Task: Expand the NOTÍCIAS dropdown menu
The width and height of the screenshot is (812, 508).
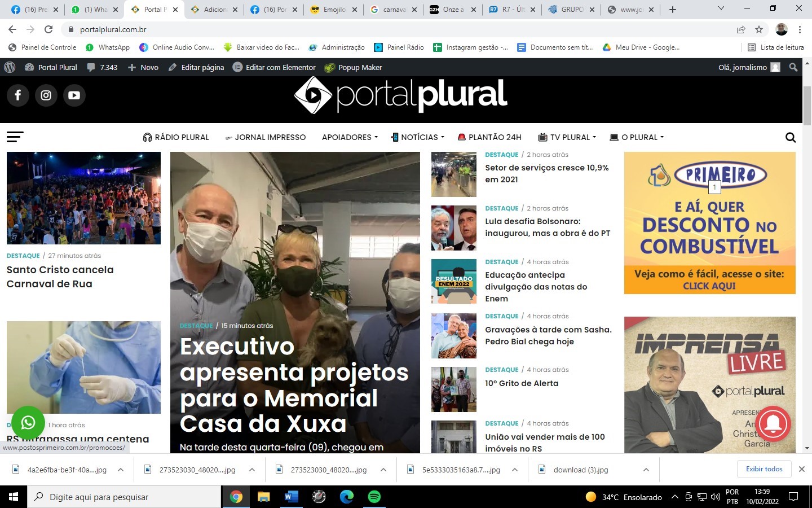Action: click(x=418, y=137)
